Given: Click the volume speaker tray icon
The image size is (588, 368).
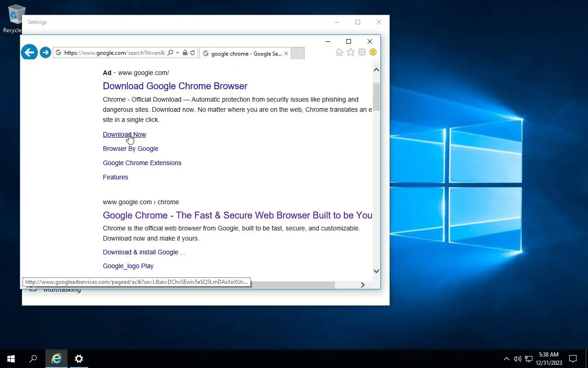Looking at the screenshot, I should coord(518,359).
